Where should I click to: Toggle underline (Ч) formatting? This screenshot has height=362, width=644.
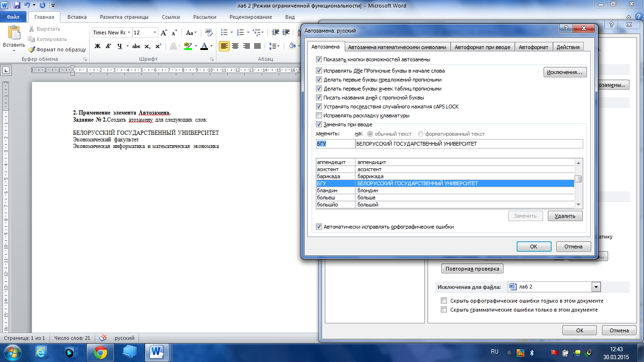coord(120,46)
